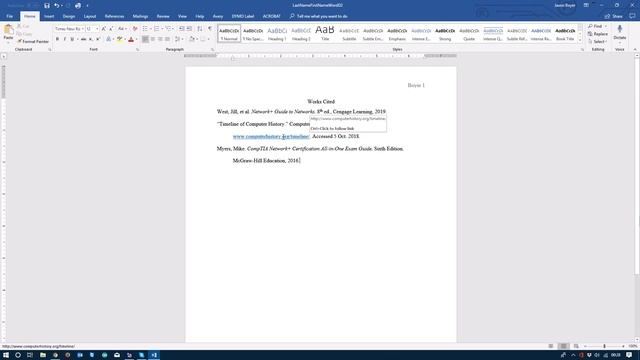Click the Find button
Viewport: 640px width, 360px height.
tap(597, 26)
